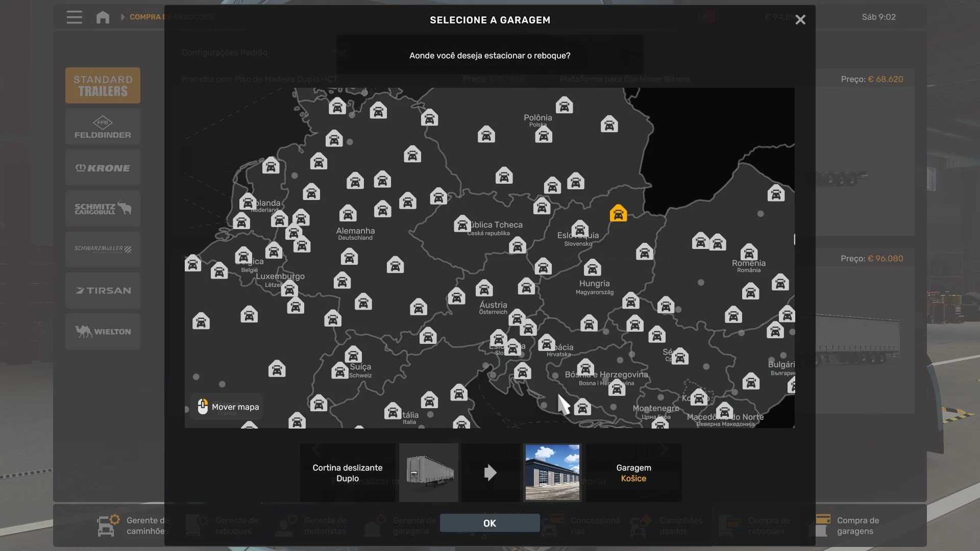Open the Krone trailer brand
This screenshot has height=551, width=980.
(x=103, y=168)
